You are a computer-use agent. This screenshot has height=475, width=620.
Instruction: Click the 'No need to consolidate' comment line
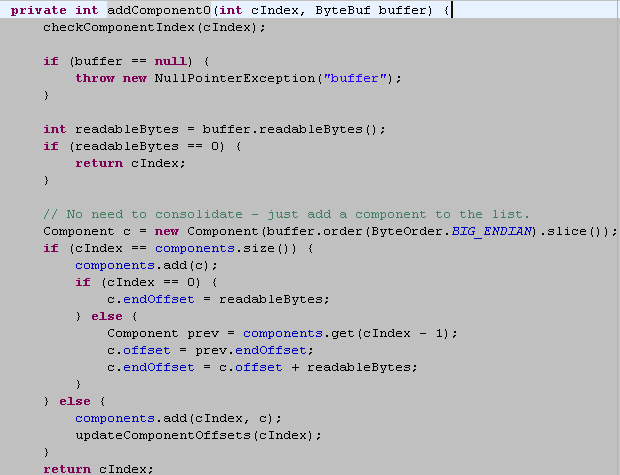(286, 214)
